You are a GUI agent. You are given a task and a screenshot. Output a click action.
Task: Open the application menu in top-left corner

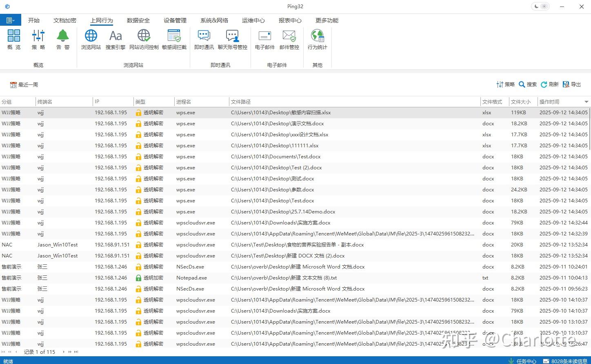(10, 20)
